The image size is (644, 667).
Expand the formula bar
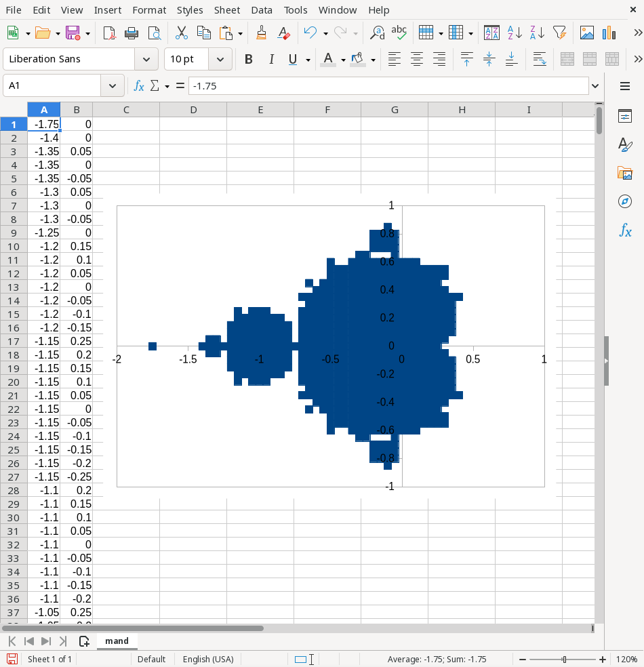pyautogui.click(x=595, y=86)
